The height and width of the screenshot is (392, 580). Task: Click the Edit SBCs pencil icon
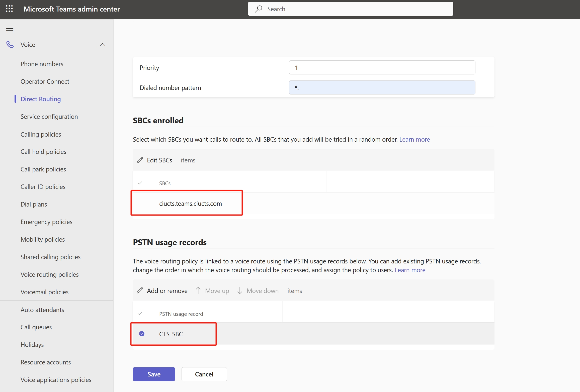click(x=140, y=160)
